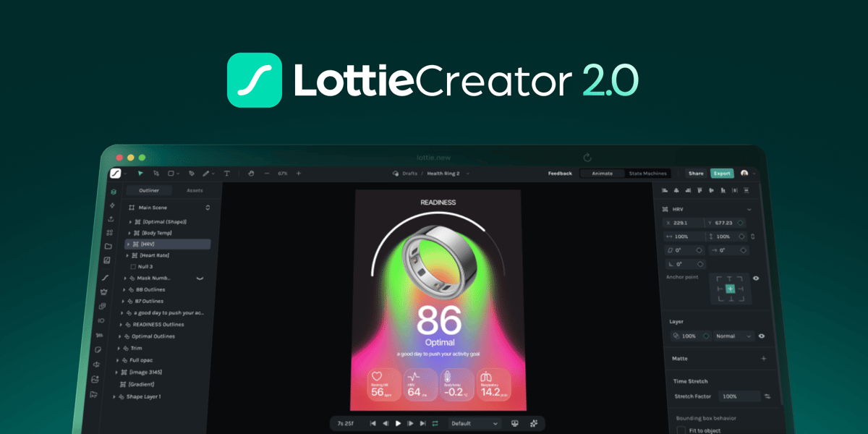Open the folder sidebar icon

tap(109, 246)
